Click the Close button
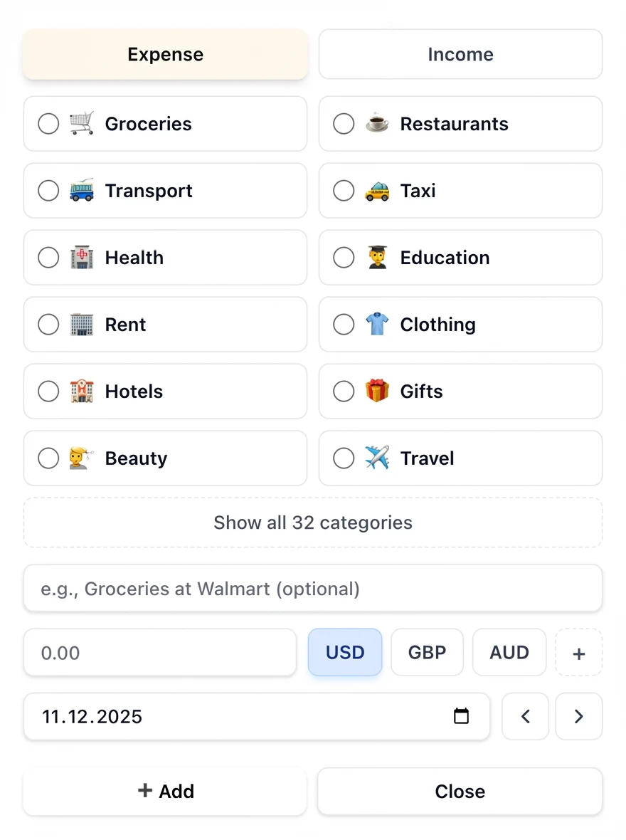The image size is (626, 840). click(x=460, y=791)
